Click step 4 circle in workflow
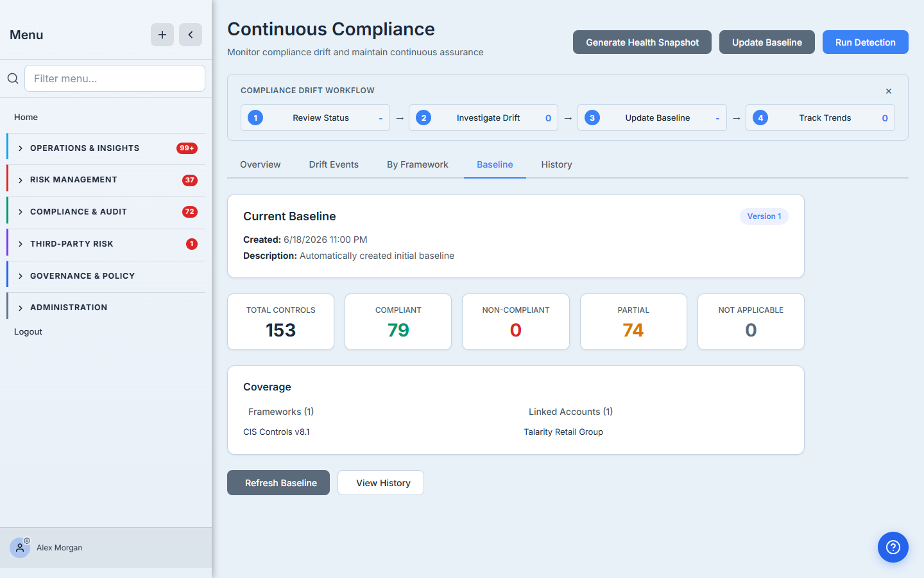Viewport: 924px width, 578px height. pyautogui.click(x=760, y=118)
